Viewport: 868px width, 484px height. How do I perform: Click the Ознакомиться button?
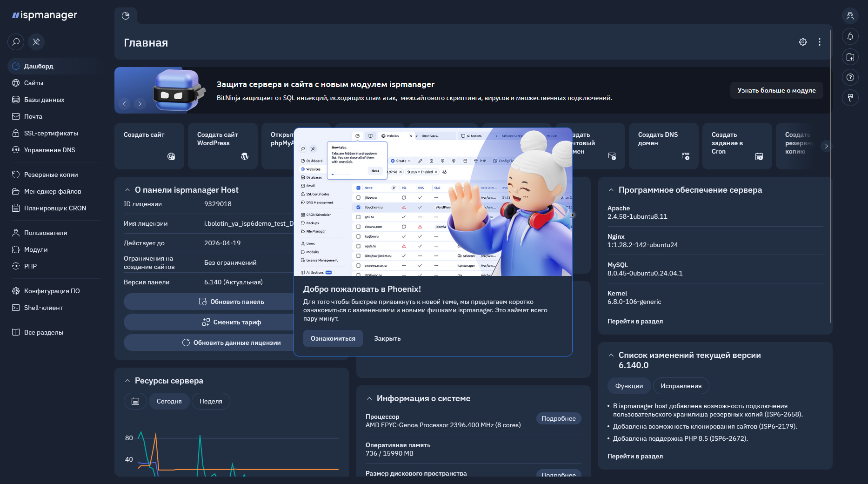click(x=333, y=338)
